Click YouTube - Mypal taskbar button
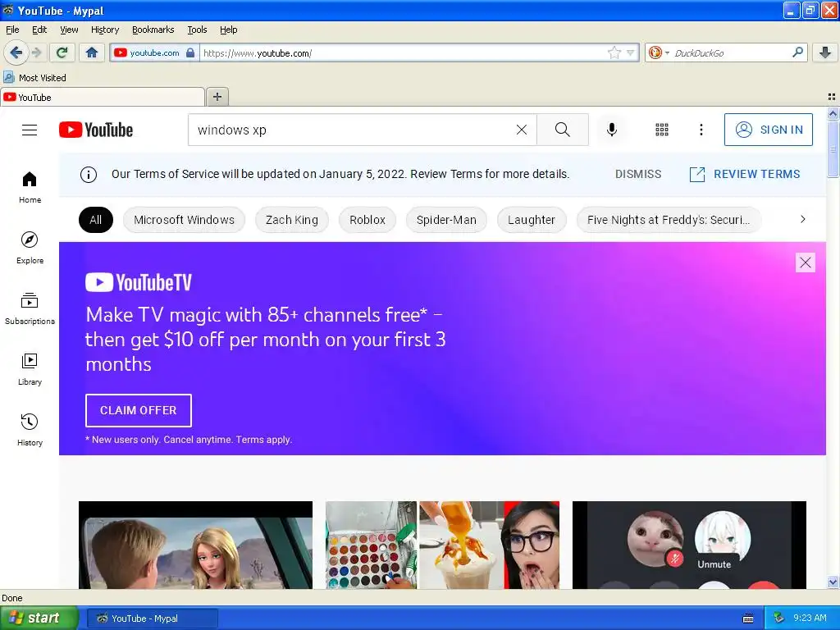The image size is (840, 630). click(x=152, y=619)
